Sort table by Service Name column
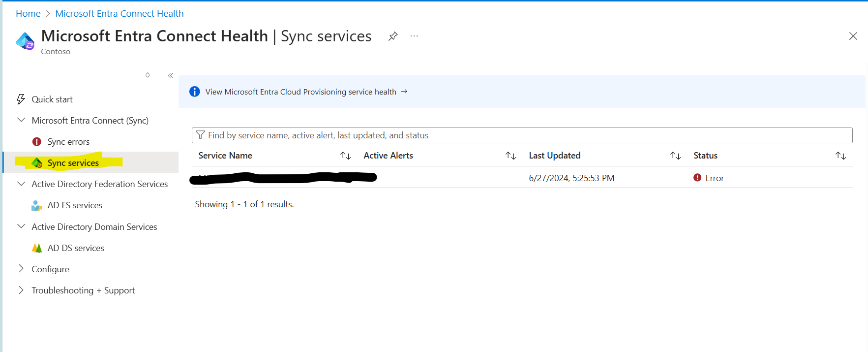Image resolution: width=868 pixels, height=352 pixels. pos(345,156)
